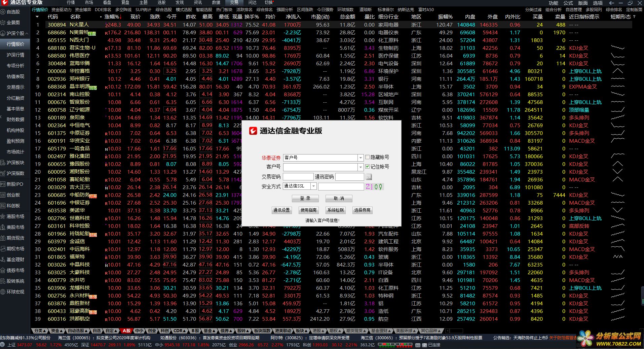Click the 2109 captcha image

tap(374, 187)
